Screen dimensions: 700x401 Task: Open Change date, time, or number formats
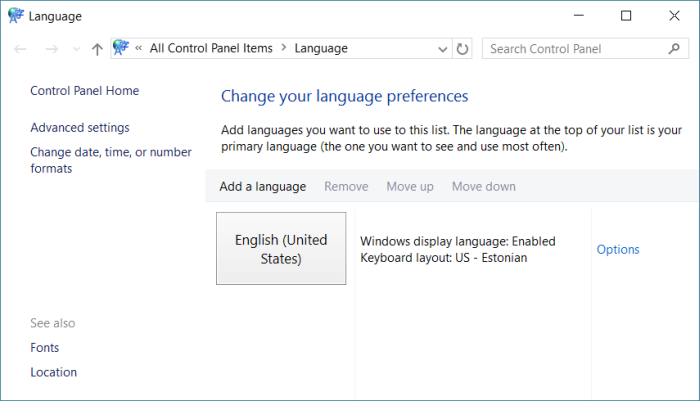coord(111,160)
